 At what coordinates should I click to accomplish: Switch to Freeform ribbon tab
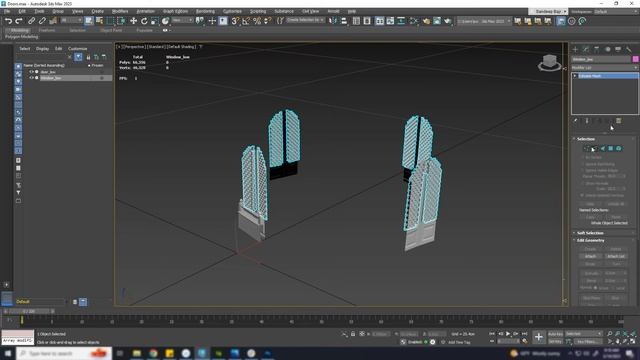click(x=47, y=30)
